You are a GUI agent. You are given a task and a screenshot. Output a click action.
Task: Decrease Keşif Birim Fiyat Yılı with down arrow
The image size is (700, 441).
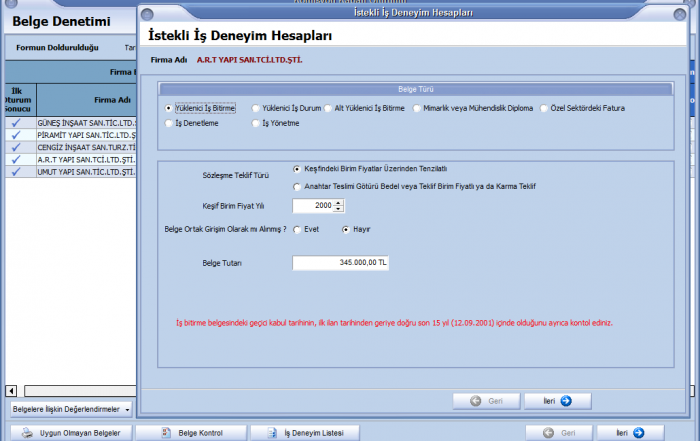(x=339, y=209)
